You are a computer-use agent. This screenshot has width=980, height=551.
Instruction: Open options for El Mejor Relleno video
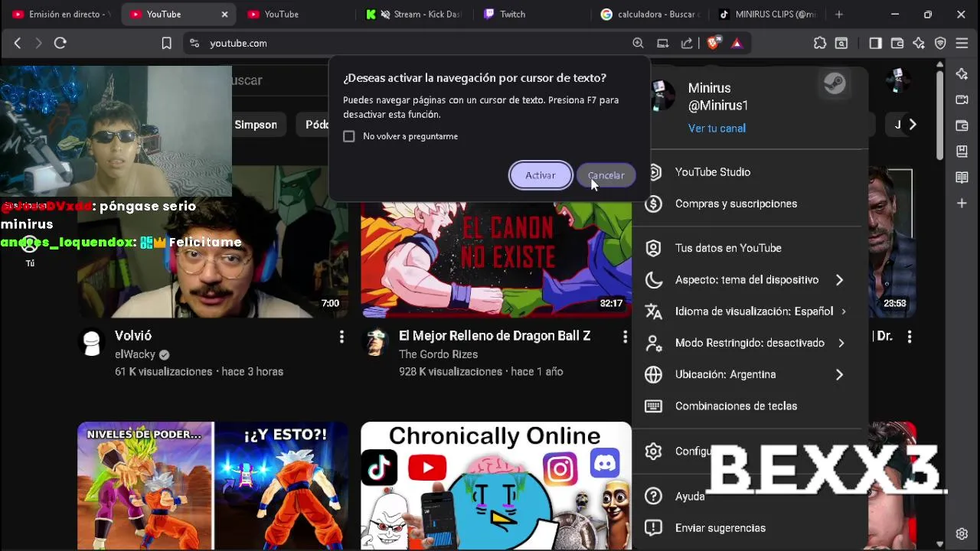(x=625, y=337)
